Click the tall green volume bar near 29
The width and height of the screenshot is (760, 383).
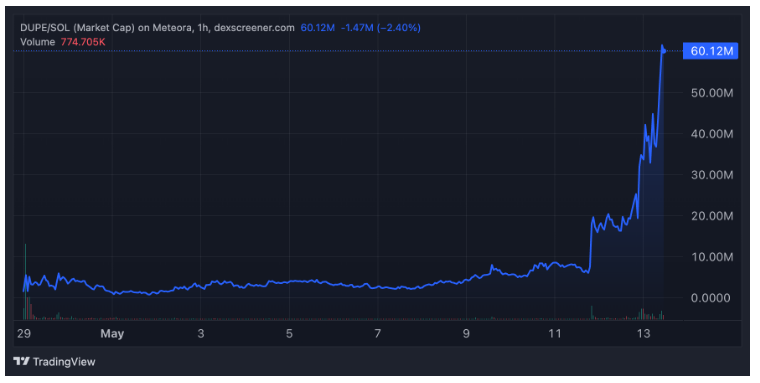coord(25,282)
